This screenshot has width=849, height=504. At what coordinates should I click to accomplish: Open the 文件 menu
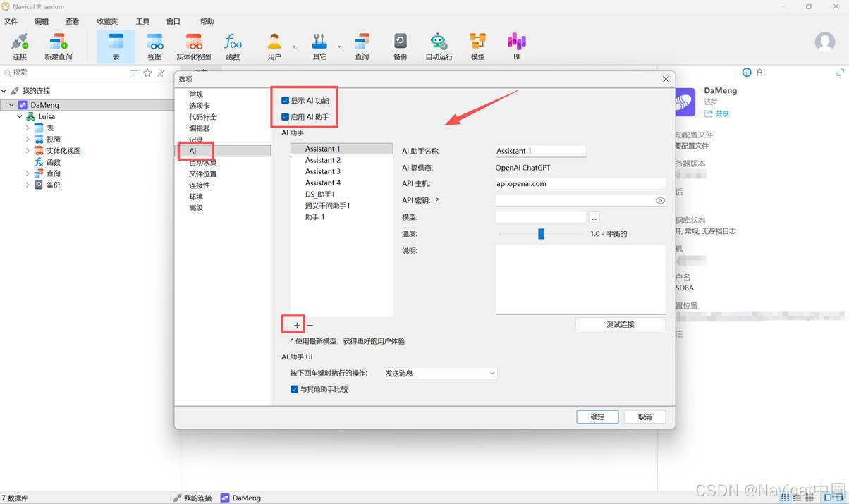(x=11, y=21)
